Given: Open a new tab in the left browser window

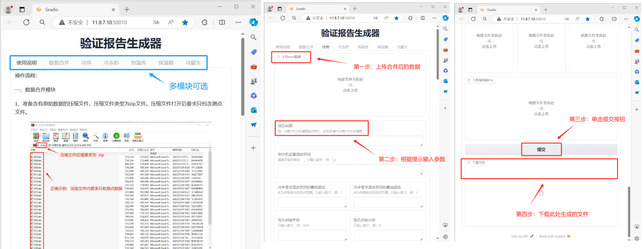Looking at the screenshot, I should click(127, 9).
